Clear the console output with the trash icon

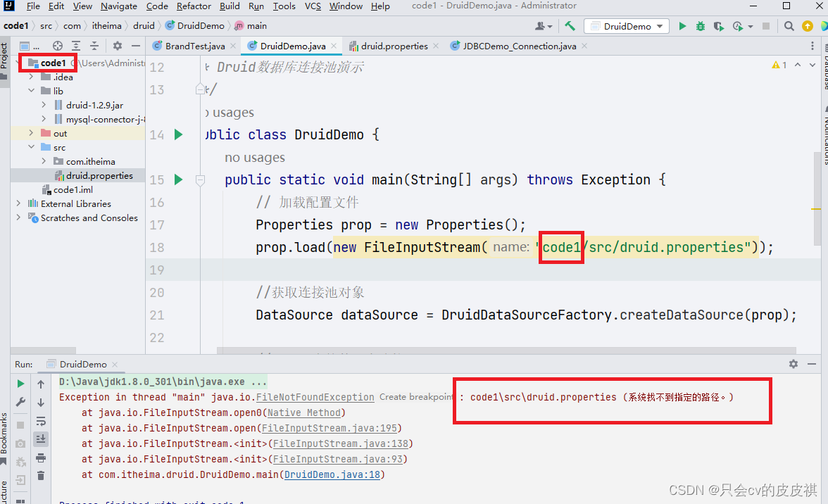click(41, 476)
